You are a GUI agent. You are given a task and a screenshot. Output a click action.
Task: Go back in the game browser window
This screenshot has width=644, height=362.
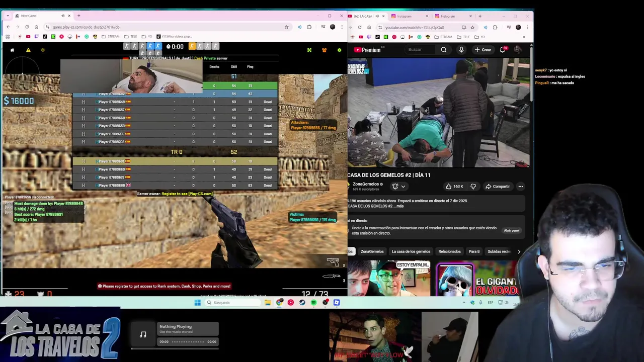tap(8, 27)
